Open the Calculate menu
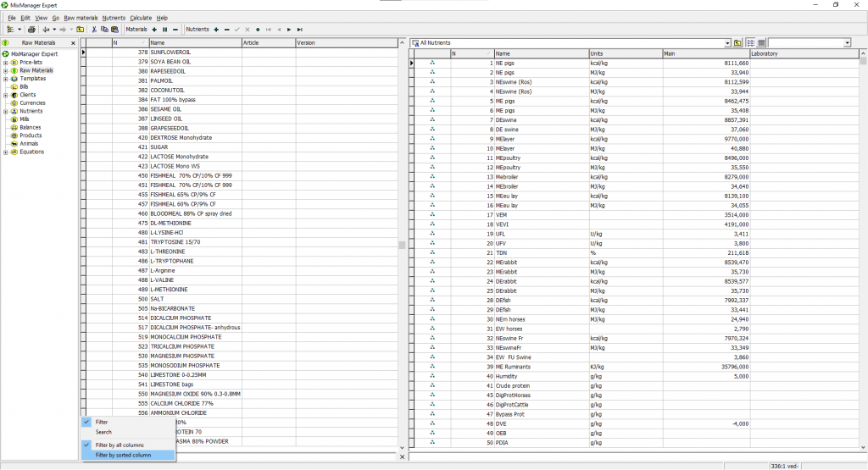Image resolution: width=868 pixels, height=470 pixels. coord(141,18)
